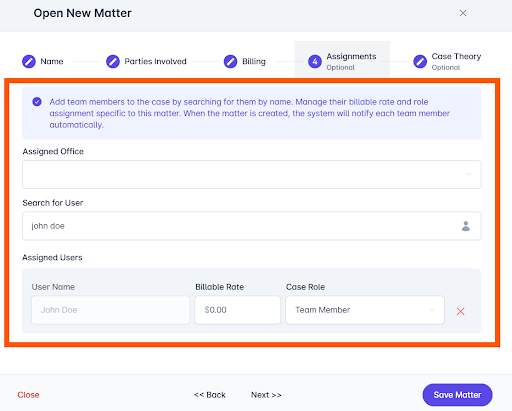Go back with << Back

click(210, 395)
